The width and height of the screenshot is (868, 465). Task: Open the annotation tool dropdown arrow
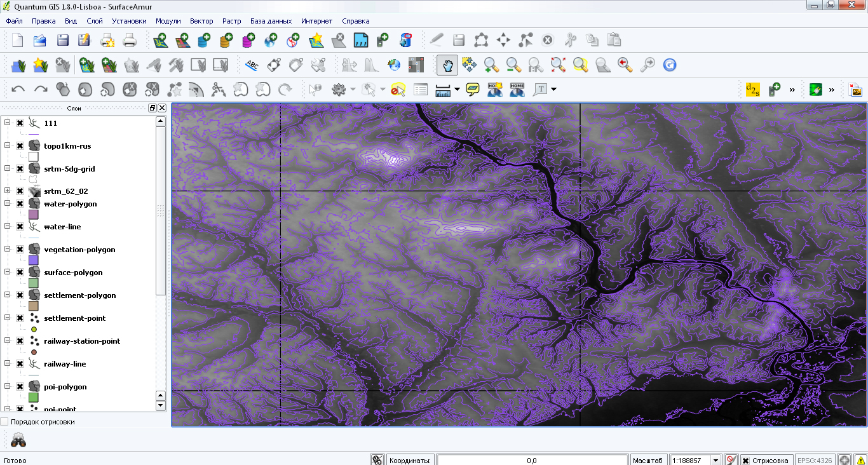[x=554, y=89]
